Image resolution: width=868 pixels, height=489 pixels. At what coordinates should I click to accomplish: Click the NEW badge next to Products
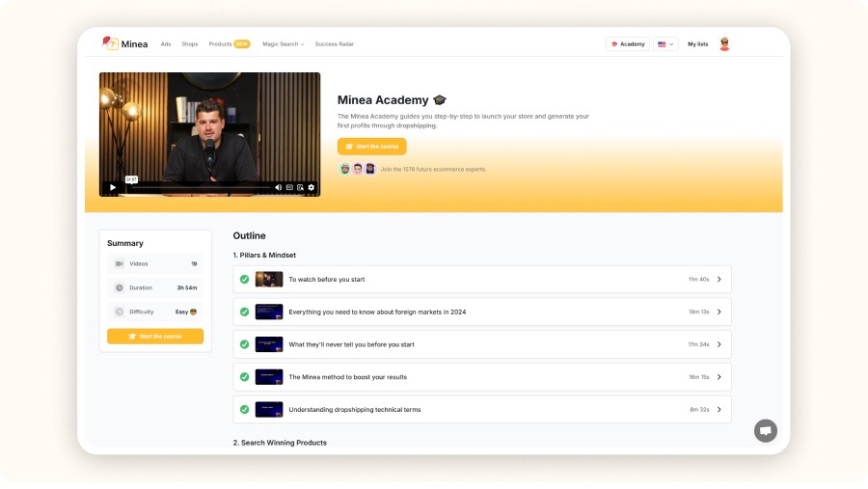(242, 43)
